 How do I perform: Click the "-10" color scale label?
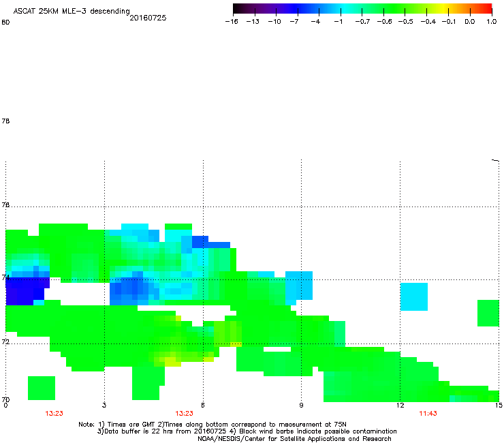click(x=274, y=22)
